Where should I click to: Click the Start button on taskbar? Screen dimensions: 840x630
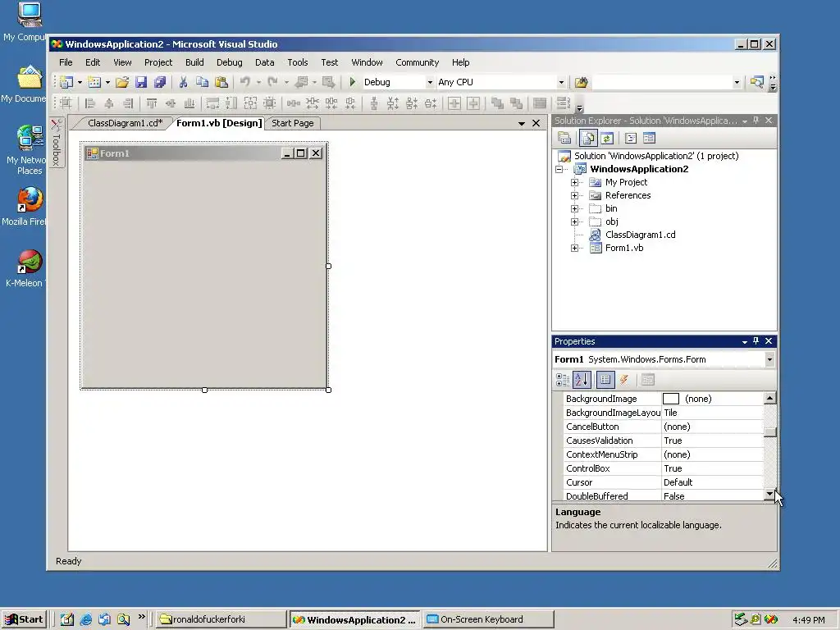pos(24,619)
